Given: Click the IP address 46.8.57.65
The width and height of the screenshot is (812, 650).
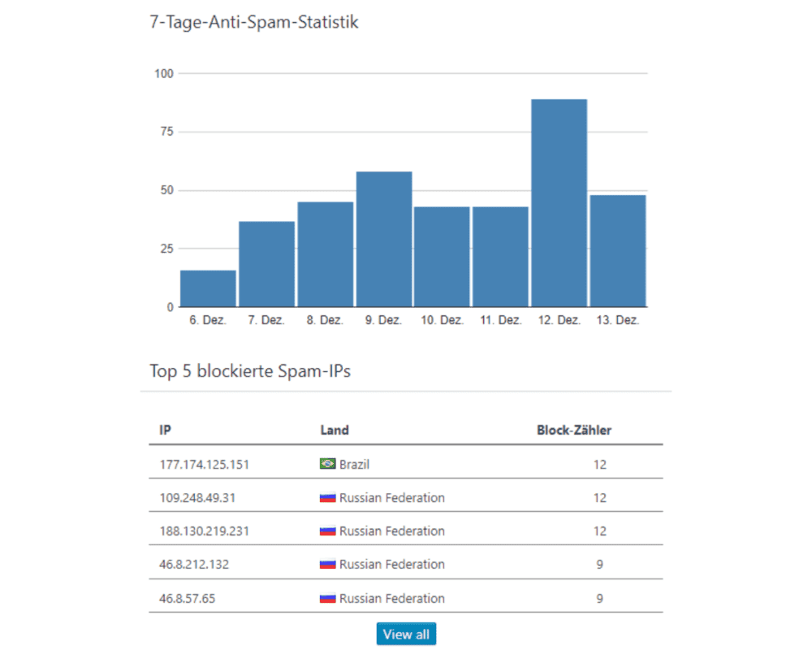Looking at the screenshot, I should 187,598.
